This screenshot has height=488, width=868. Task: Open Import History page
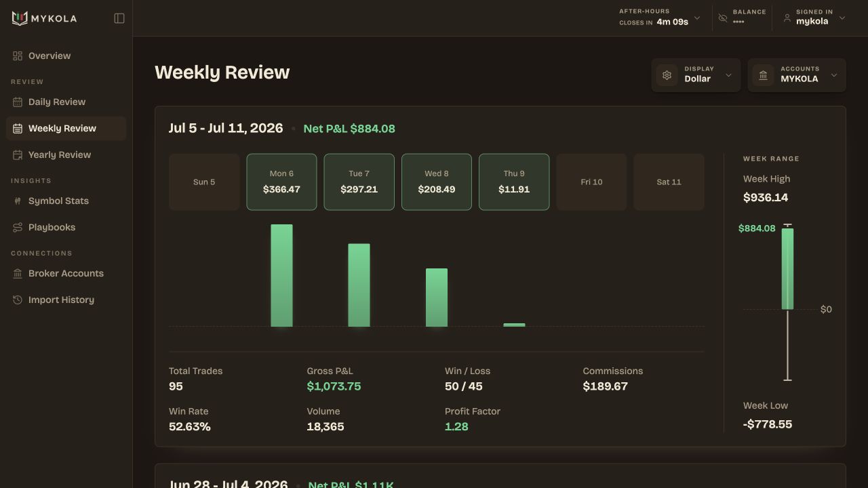(66, 300)
